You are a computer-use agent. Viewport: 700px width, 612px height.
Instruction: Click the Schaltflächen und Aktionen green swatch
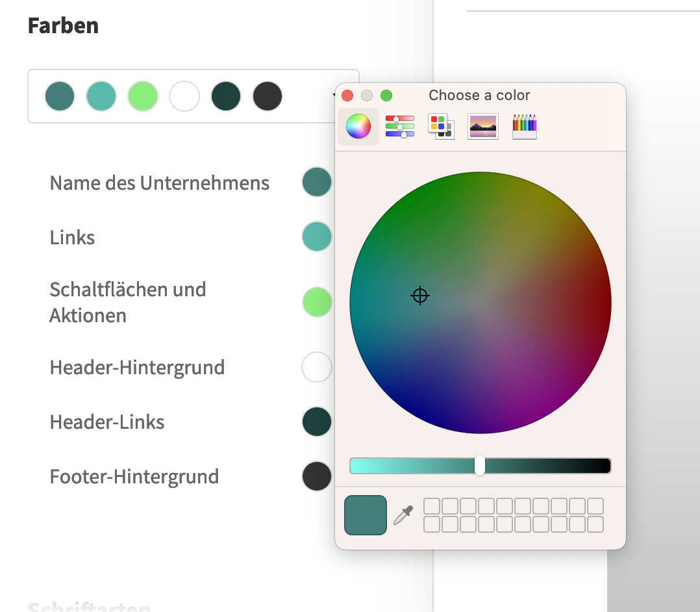pos(317,302)
